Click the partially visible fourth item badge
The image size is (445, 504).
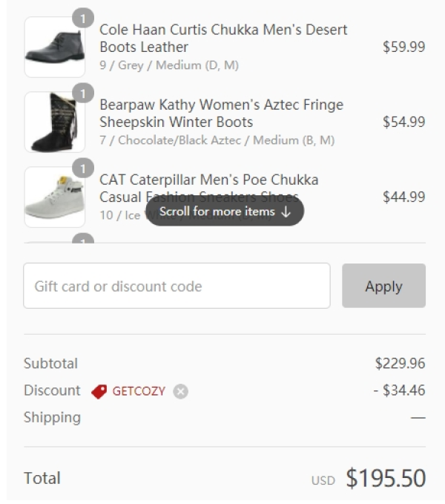click(83, 238)
